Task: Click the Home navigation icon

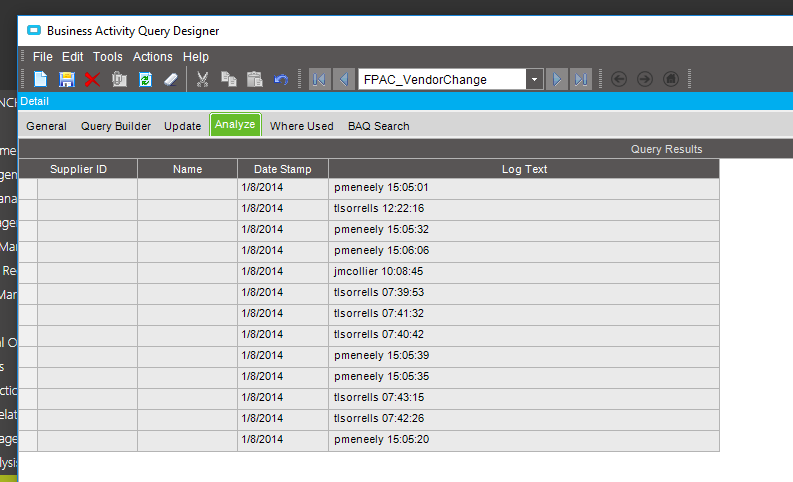Action: click(671, 79)
